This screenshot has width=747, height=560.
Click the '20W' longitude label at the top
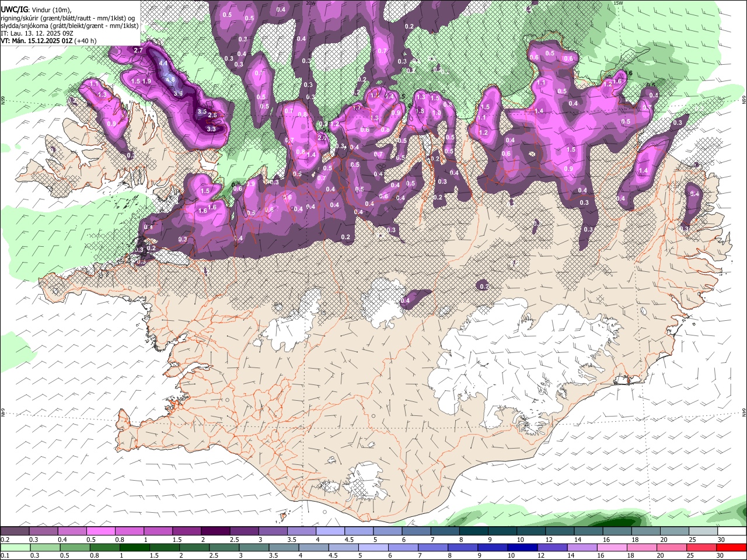[x=311, y=3]
